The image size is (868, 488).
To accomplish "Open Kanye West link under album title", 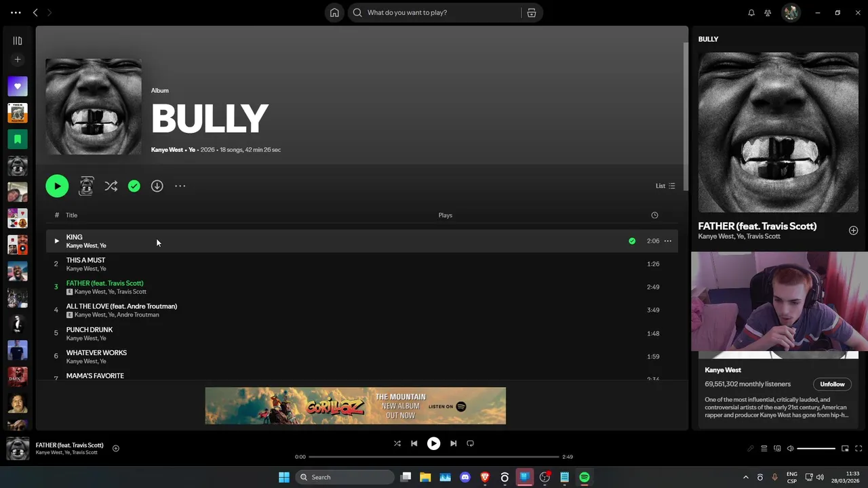I will tap(167, 150).
